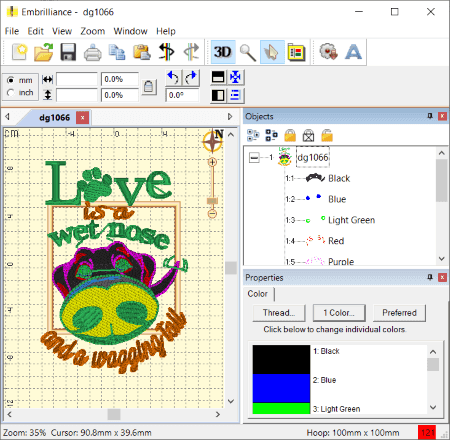Click the 1 Color... button
Image resolution: width=450 pixels, height=440 pixels.
[x=339, y=313]
